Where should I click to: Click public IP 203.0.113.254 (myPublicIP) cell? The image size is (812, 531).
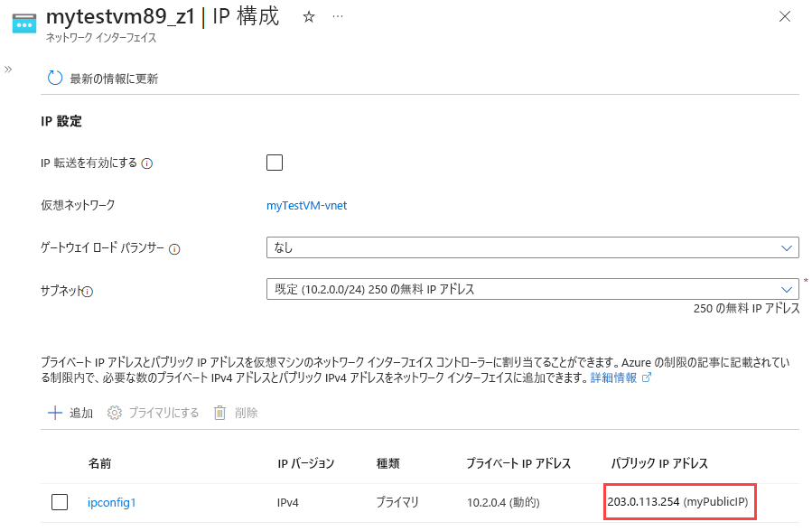678,501
